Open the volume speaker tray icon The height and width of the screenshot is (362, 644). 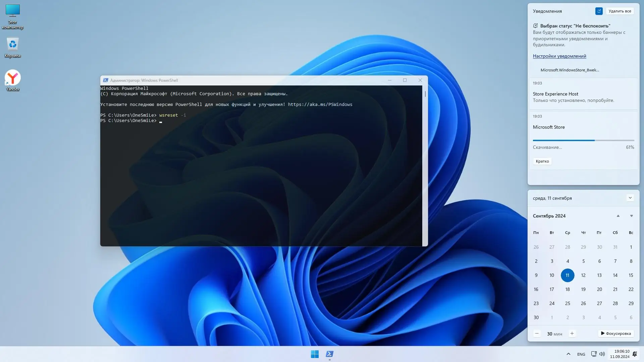coord(602,354)
